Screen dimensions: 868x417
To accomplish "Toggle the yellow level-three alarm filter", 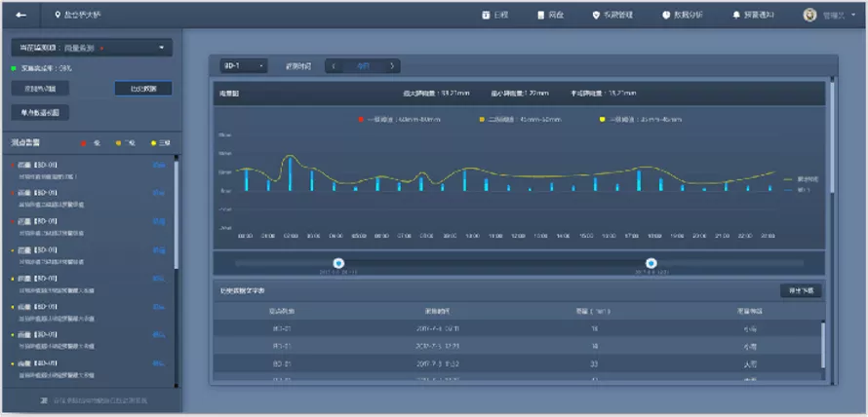I will tap(153, 143).
